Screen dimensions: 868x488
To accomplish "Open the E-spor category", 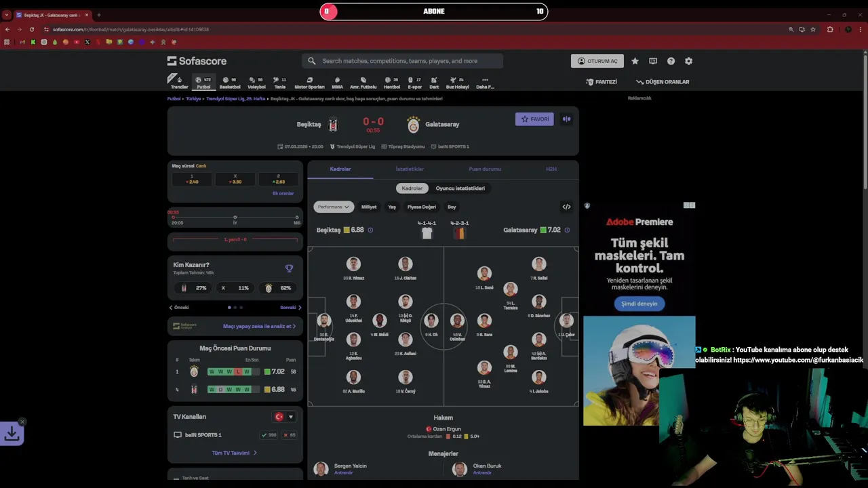I will pos(414,83).
